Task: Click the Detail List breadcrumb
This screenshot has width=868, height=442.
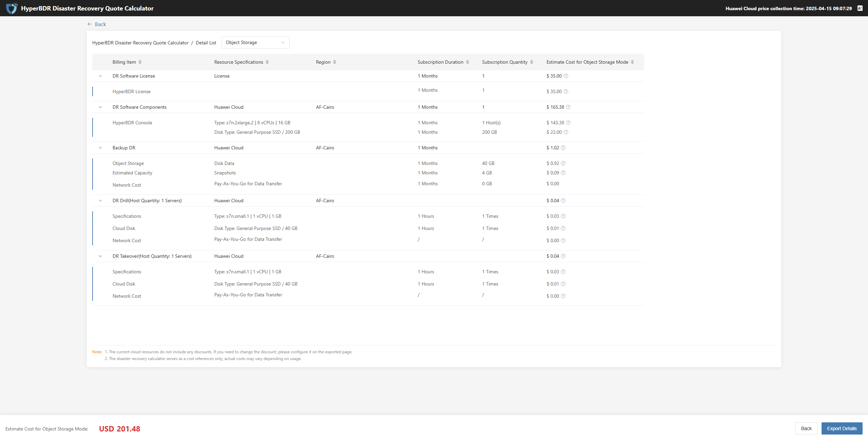Action: (x=206, y=43)
